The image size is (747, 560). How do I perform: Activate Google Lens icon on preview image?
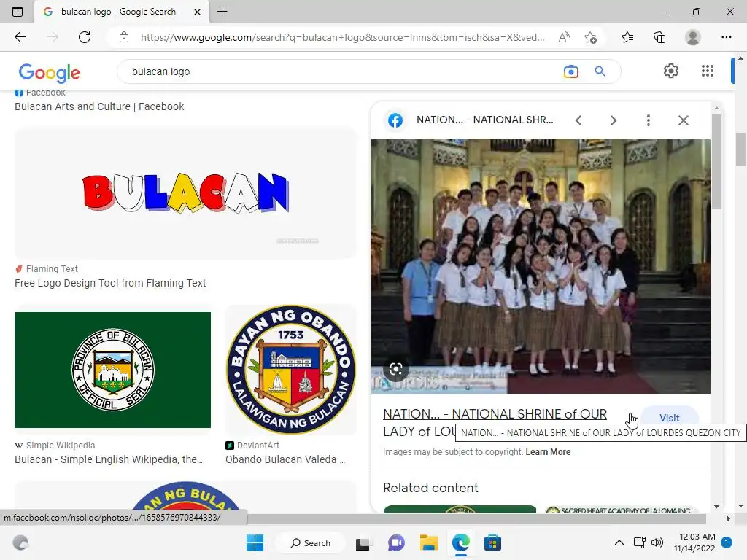[x=396, y=369]
